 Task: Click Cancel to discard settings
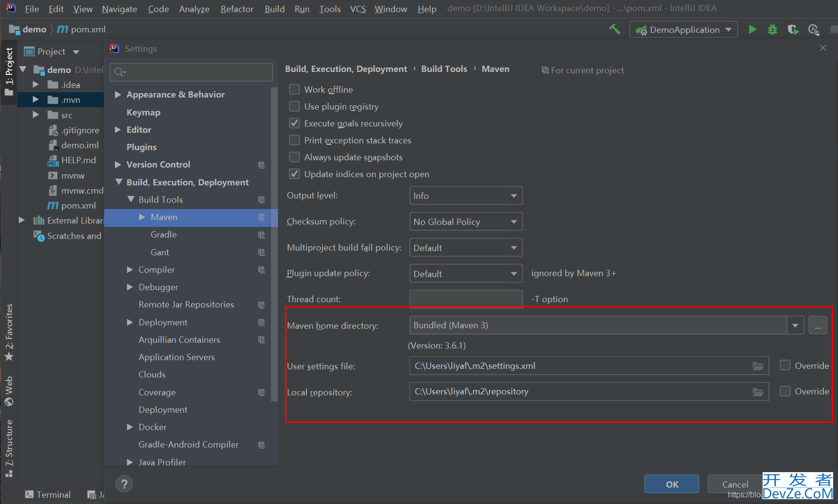[x=735, y=484]
